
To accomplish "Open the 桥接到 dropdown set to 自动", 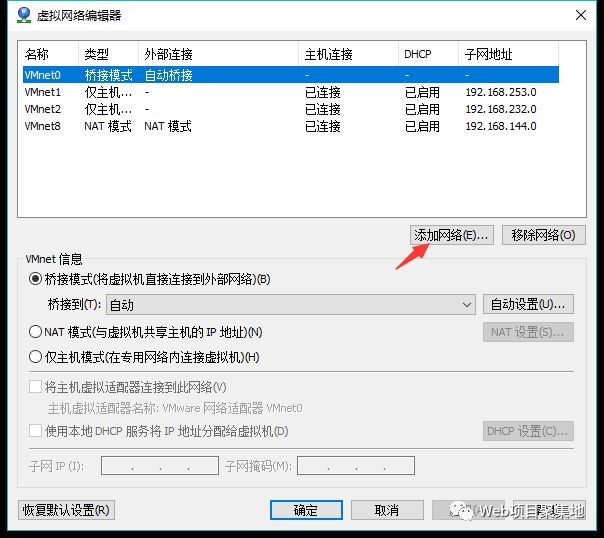I will [291, 305].
